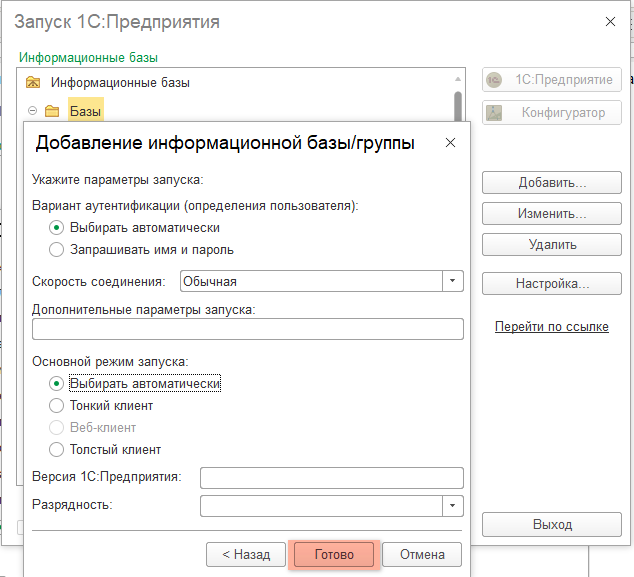Open the Разрядность dropdown
This screenshot has height=577, width=634.
click(x=452, y=506)
